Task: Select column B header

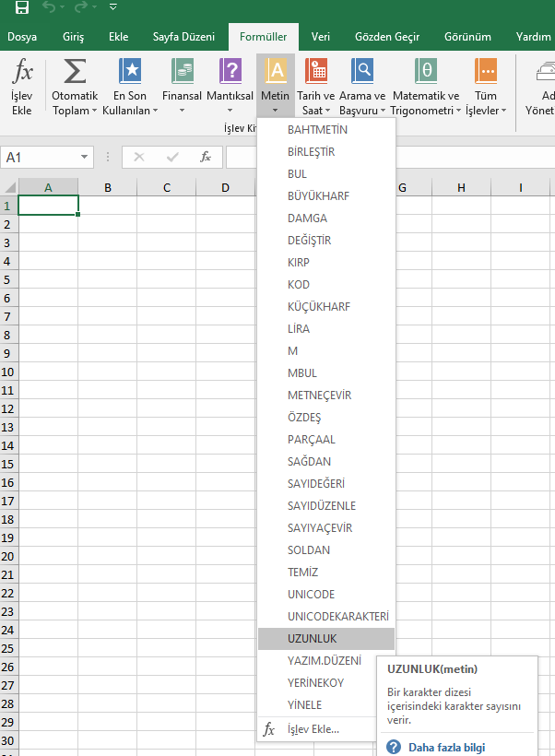Action: (108, 188)
